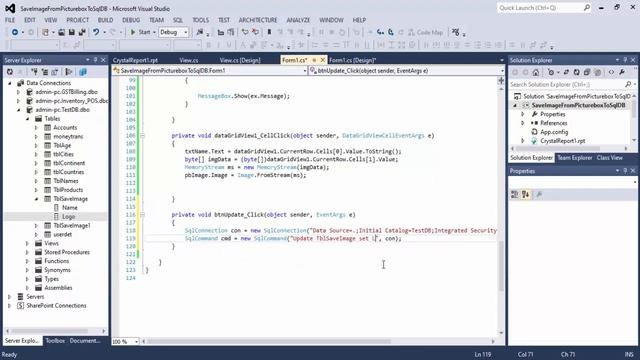Image resolution: width=640 pixels, height=360 pixels.
Task: Click the Connect to Server icon in Server Explorer
Action: [x=44, y=72]
